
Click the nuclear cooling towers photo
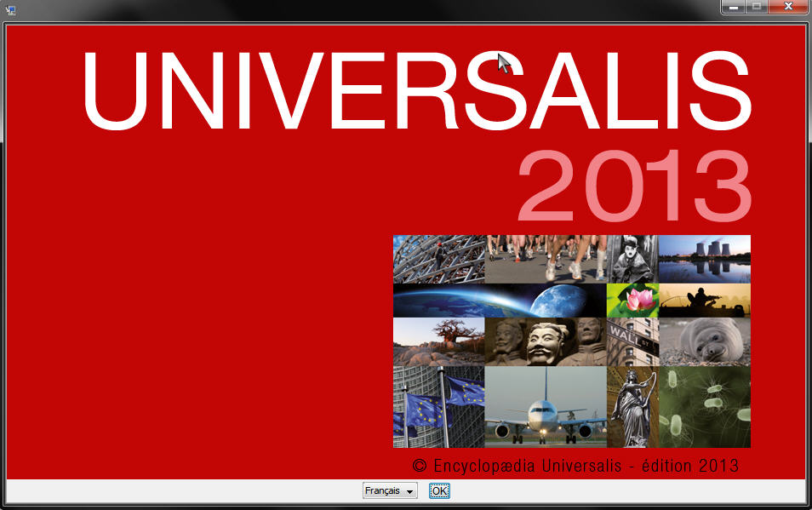[x=704, y=259]
